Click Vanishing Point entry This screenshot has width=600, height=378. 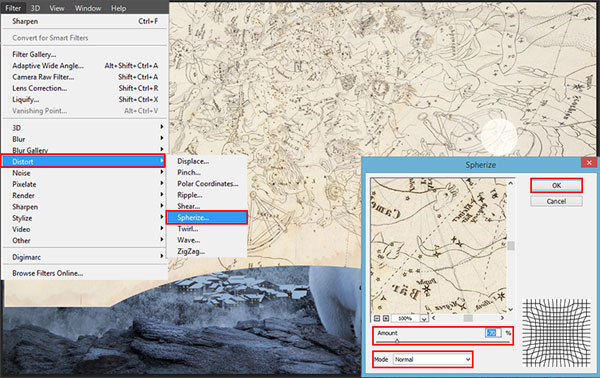(85, 111)
